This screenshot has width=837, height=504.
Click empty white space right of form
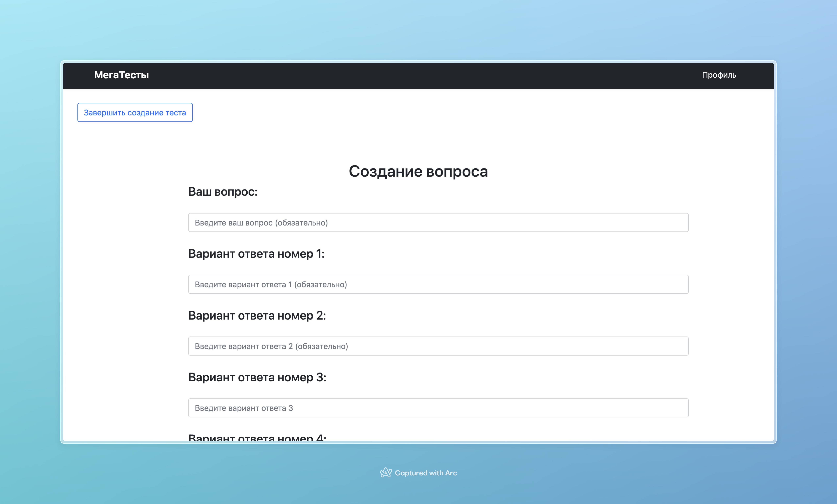coord(730,288)
